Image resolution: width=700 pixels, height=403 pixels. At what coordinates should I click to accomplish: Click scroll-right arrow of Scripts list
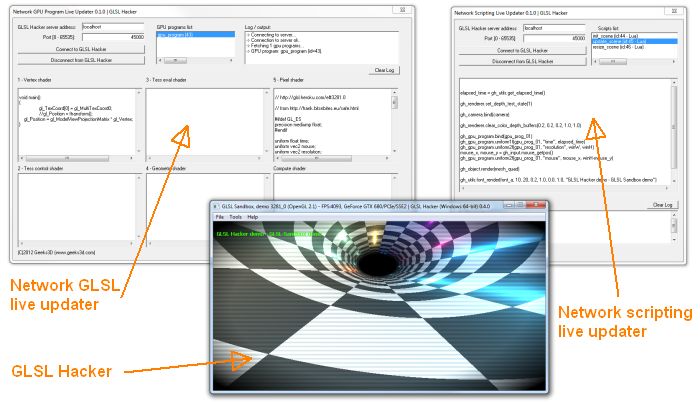pos(674,62)
